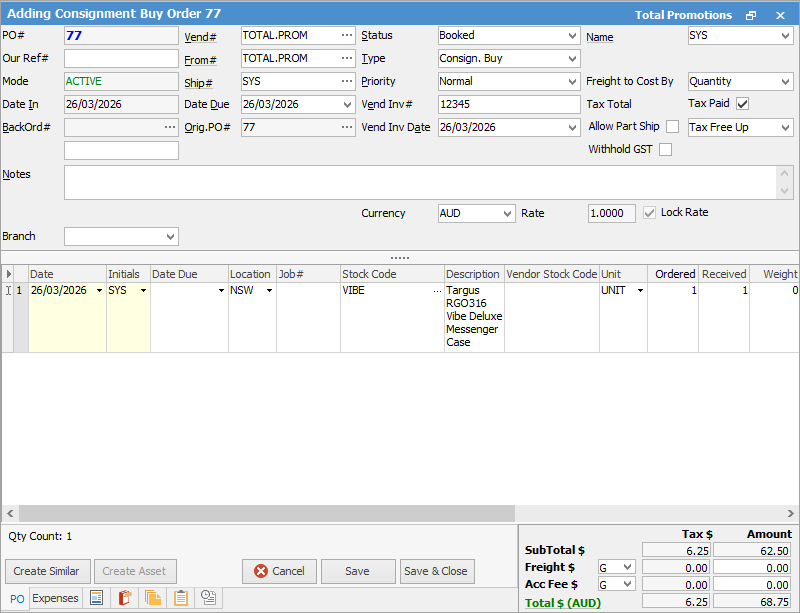Open the yellow clipboard tab icon at bottom
800x613 pixels.
181,598
